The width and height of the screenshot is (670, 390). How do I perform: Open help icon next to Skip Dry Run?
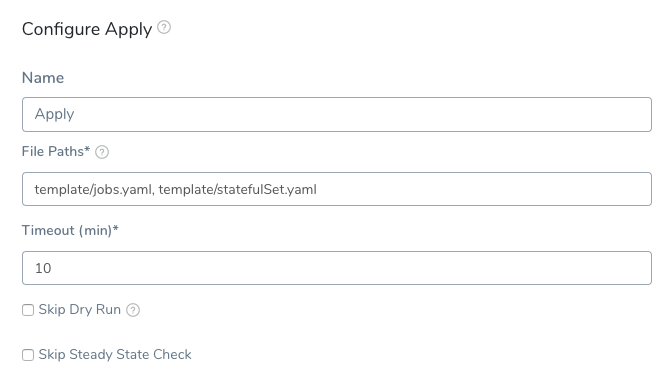(x=133, y=310)
